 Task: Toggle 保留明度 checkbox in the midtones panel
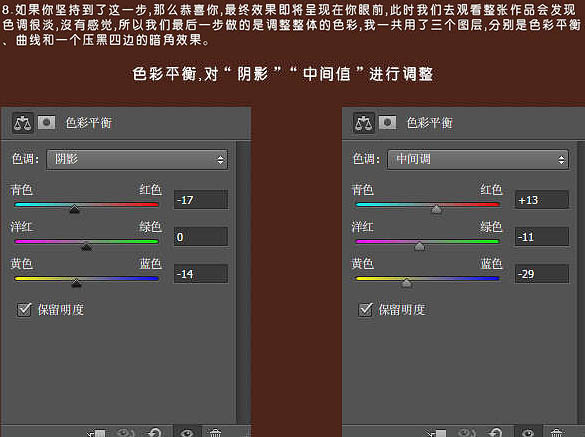pos(365,309)
